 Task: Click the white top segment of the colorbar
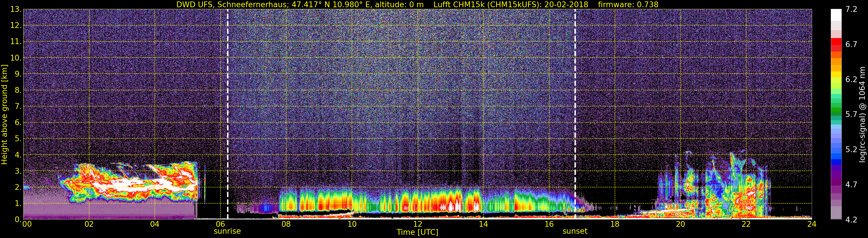(836, 15)
